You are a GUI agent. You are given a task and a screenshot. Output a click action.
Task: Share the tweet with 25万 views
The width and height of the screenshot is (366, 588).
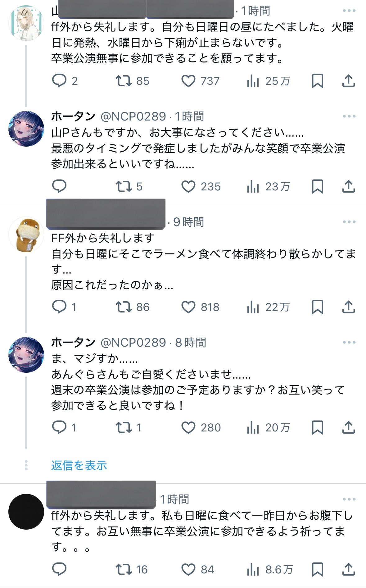[x=348, y=81]
